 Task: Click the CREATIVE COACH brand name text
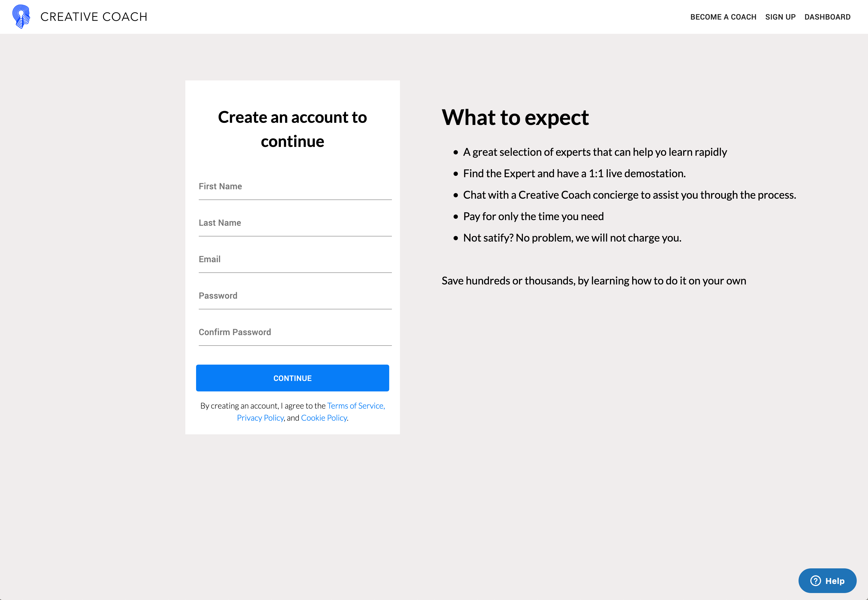(94, 17)
